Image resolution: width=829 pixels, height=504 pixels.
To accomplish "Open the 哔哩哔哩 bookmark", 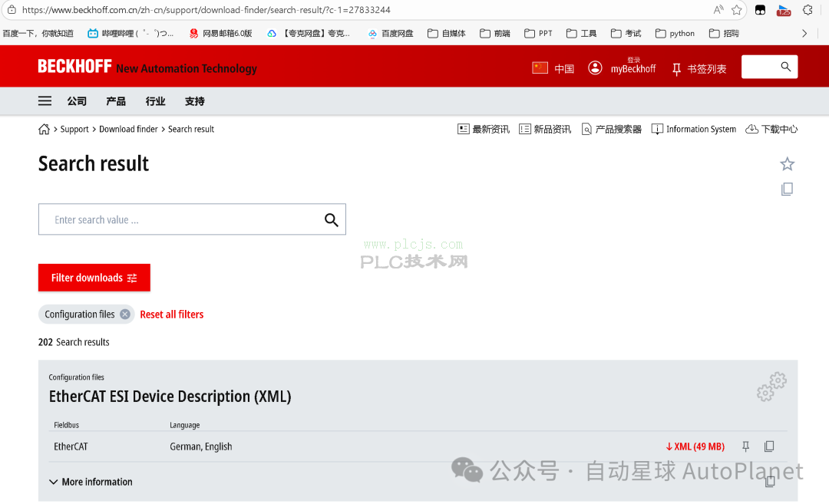I will 130,33.
